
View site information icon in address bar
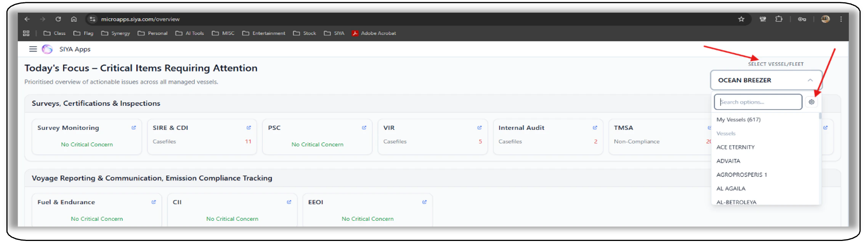pos(92,19)
